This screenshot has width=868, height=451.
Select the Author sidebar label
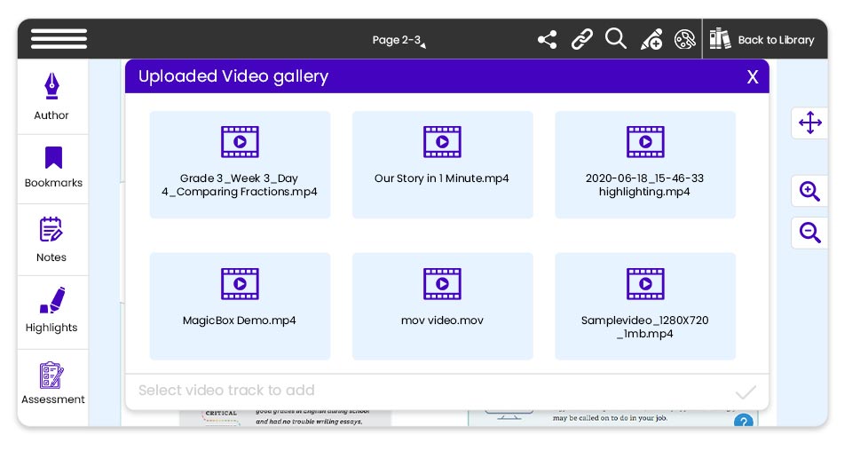[x=51, y=115]
